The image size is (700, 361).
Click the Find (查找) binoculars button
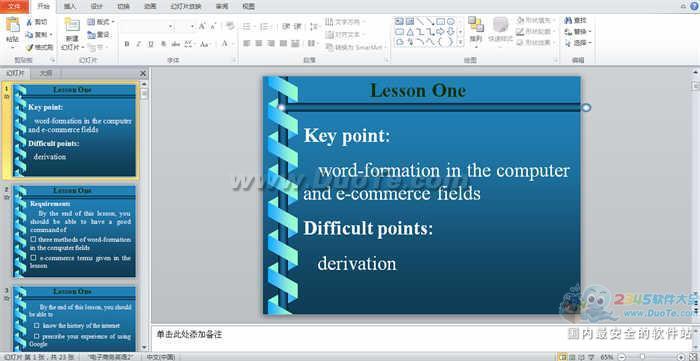(x=575, y=20)
